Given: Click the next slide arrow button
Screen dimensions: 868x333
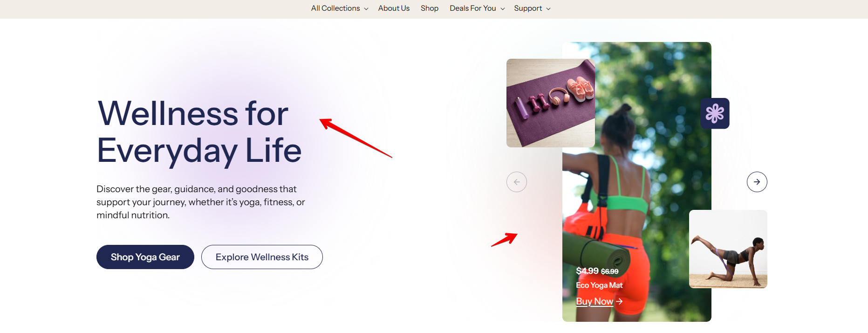Looking at the screenshot, I should (757, 182).
